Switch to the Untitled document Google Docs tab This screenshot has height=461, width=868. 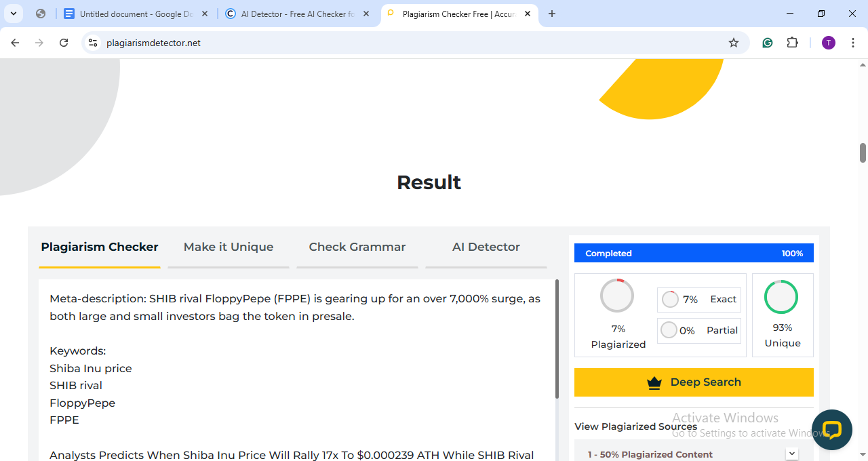(136, 14)
